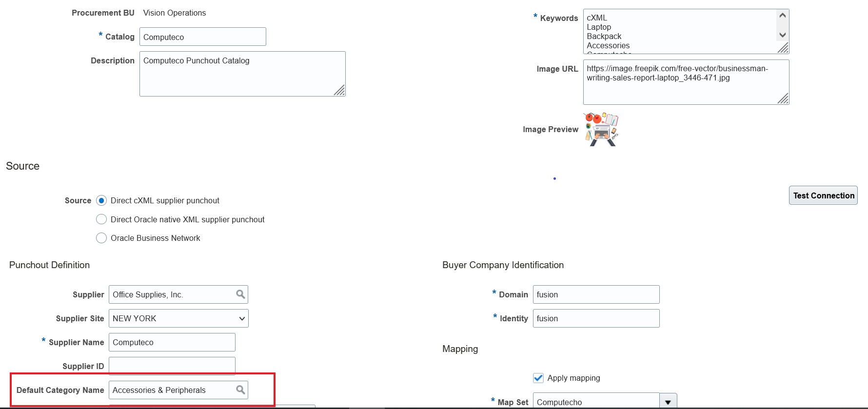Click the Supplier ID field
This screenshot has height=409, width=868.
(x=172, y=366)
